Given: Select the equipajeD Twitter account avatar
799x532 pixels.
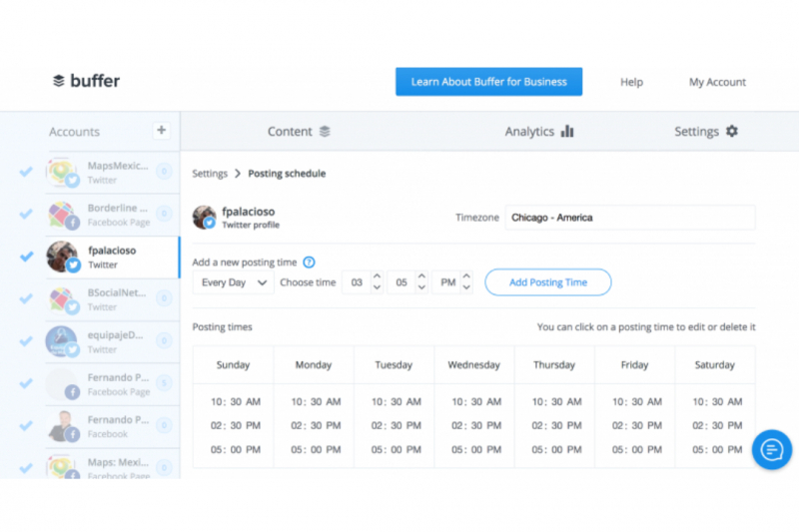Looking at the screenshot, I should click(x=63, y=341).
